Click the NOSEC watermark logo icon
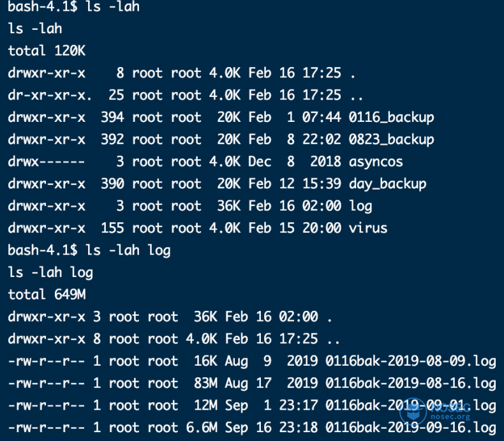The image size is (504, 441). [413, 412]
